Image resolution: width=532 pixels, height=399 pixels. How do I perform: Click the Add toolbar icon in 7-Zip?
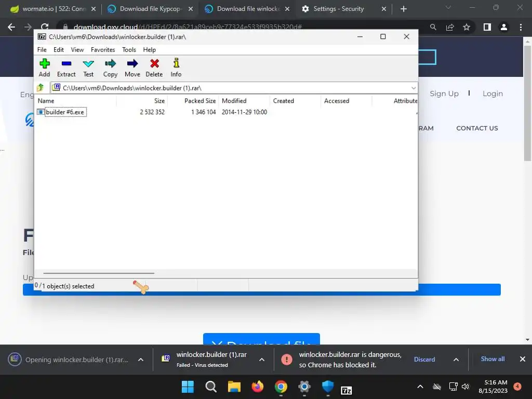(45, 68)
